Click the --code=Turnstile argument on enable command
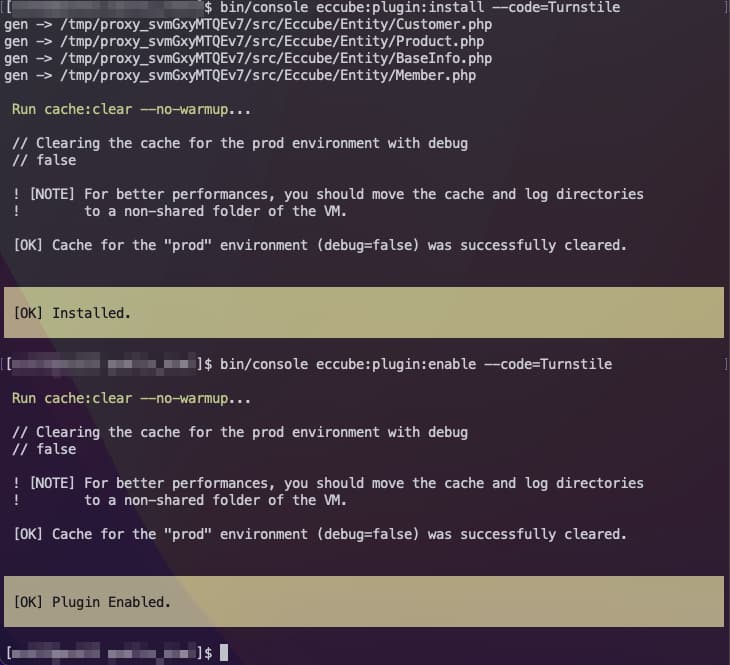 click(548, 364)
